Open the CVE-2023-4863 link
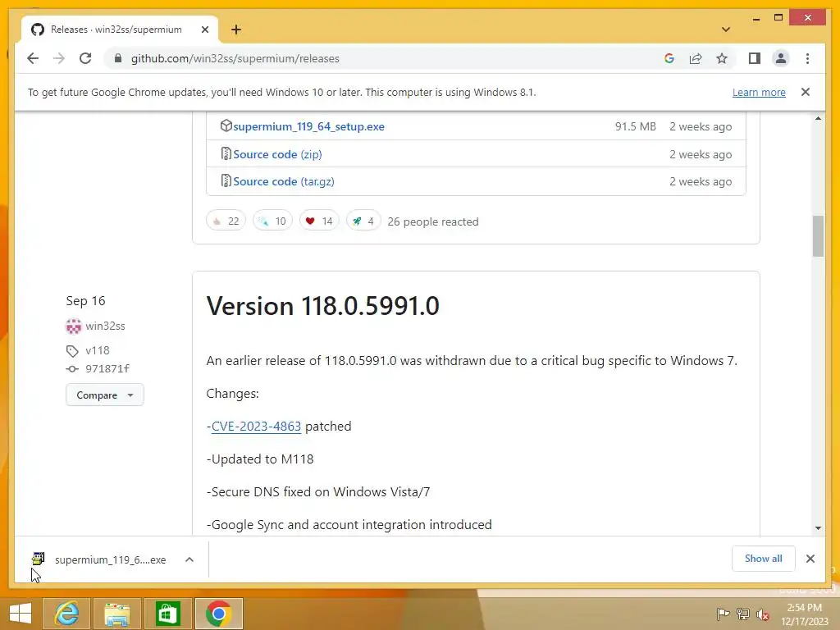 click(x=256, y=427)
